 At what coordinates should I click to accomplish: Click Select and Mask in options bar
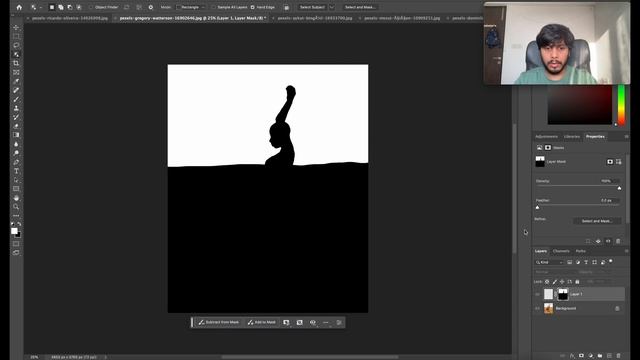[x=360, y=7]
